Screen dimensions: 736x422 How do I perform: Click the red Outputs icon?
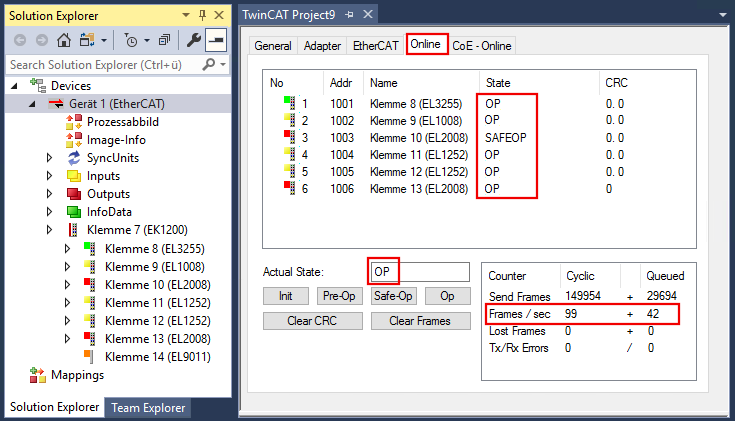pyautogui.click(x=74, y=194)
